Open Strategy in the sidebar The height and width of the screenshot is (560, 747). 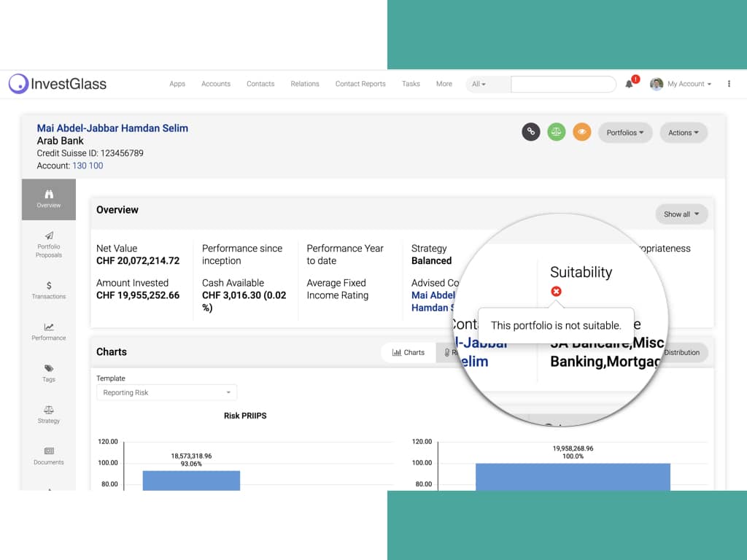pyautogui.click(x=49, y=414)
